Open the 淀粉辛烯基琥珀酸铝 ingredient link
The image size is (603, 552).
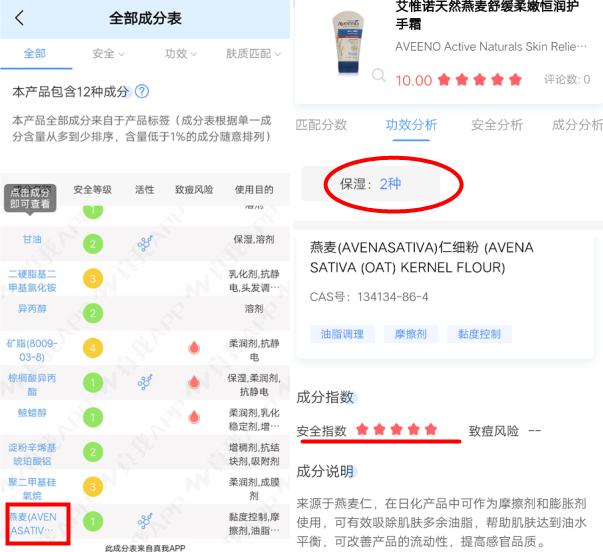32,454
